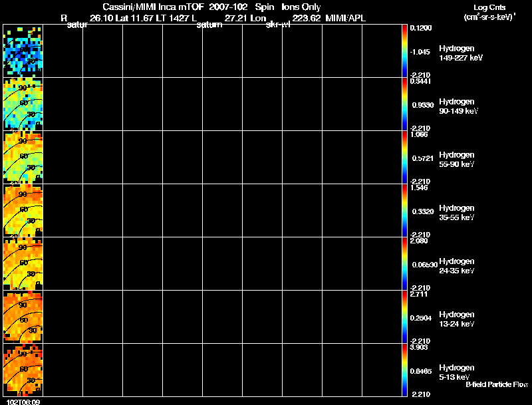The height and width of the screenshot is (405, 532).
Task: Click the 'Hydrogen 55-90 keV' label
Action: click(457, 160)
